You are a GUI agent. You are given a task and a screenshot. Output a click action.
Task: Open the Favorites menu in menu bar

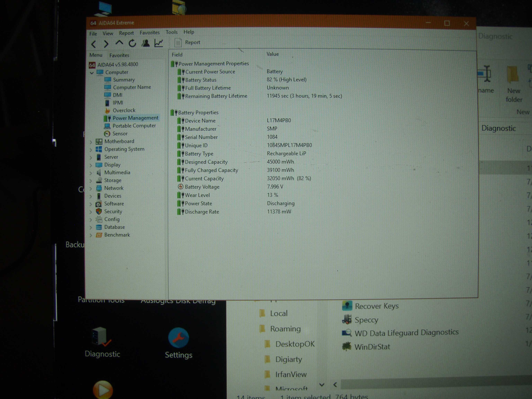[150, 32]
